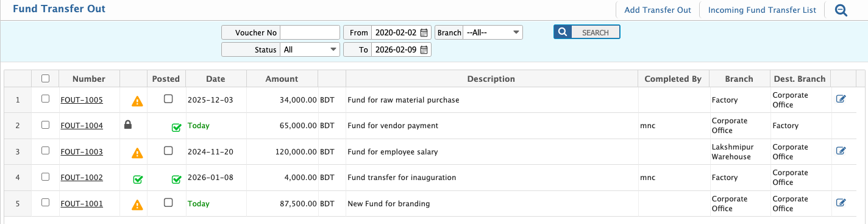
Task: Tick the Posted checkbox for FOUT-1003
Action: (168, 151)
